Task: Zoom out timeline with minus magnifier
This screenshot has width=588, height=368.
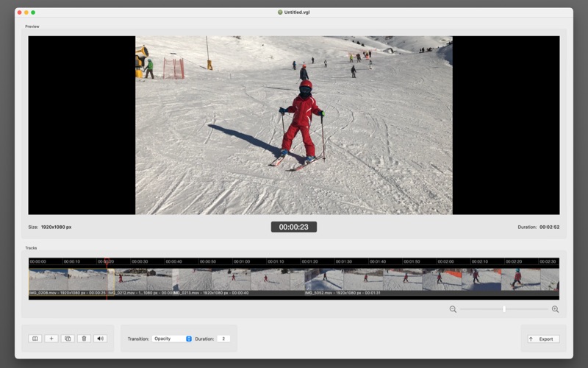Action: point(453,309)
